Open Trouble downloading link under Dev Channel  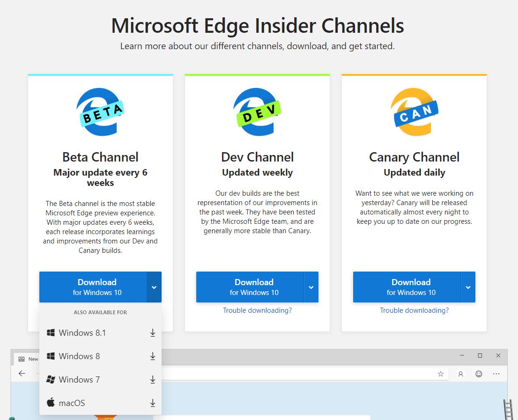[257, 310]
